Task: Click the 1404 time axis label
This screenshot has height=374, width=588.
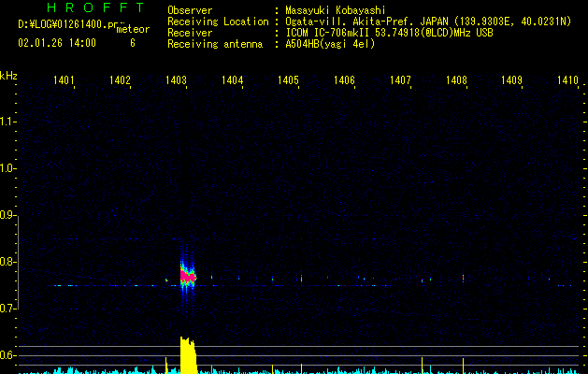Action: [232, 79]
